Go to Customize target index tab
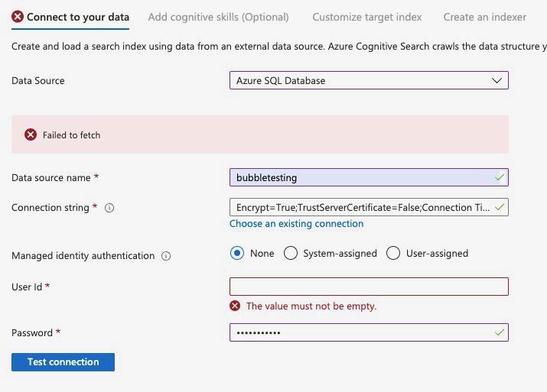Image resolution: width=547 pixels, height=392 pixels. point(367,17)
